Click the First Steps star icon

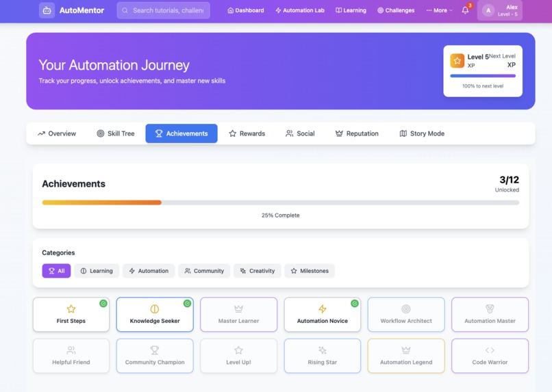tap(71, 309)
